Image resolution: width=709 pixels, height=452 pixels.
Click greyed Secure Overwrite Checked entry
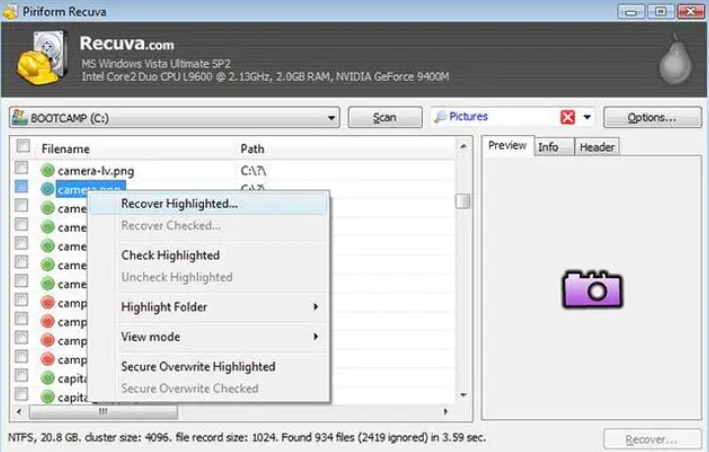[209, 388]
